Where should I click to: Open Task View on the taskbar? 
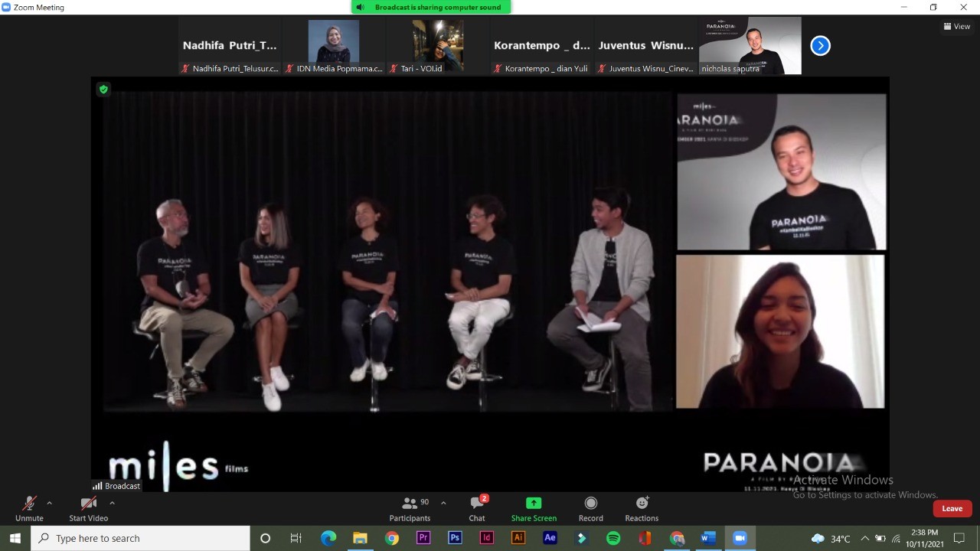(x=296, y=538)
